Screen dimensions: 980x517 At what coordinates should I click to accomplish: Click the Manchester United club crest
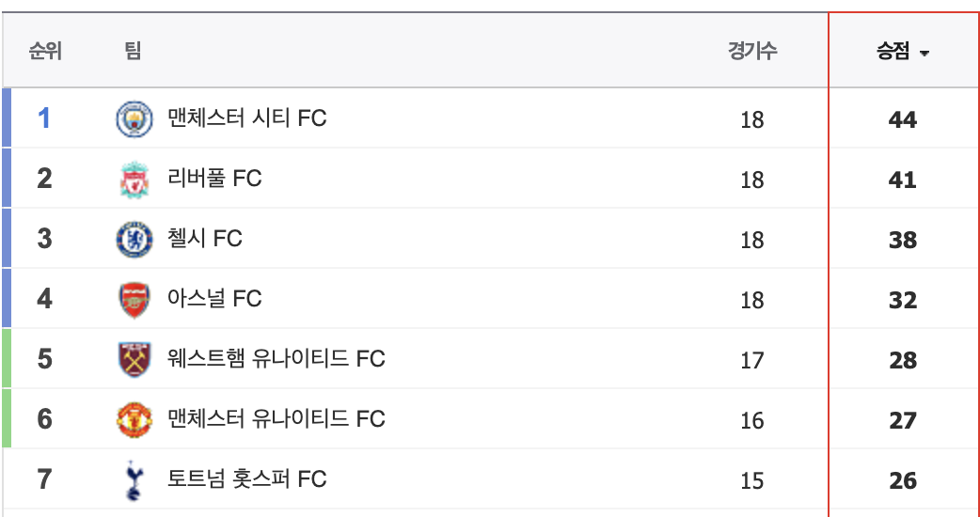[134, 420]
